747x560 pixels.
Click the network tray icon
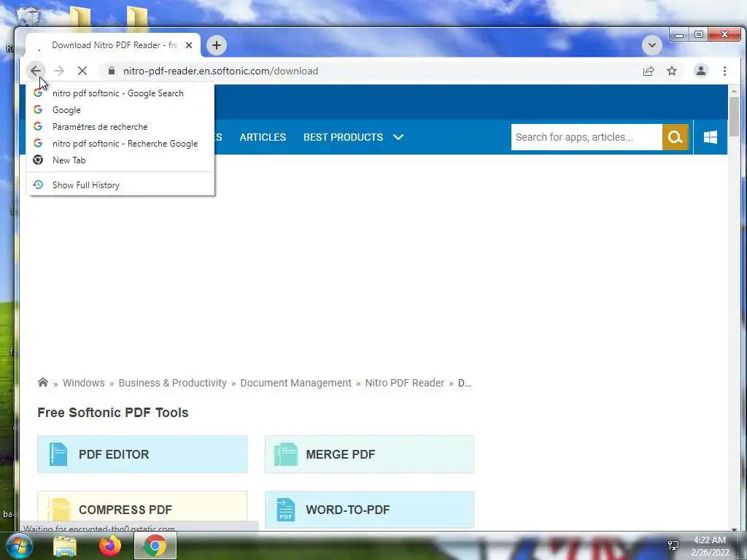point(673,545)
